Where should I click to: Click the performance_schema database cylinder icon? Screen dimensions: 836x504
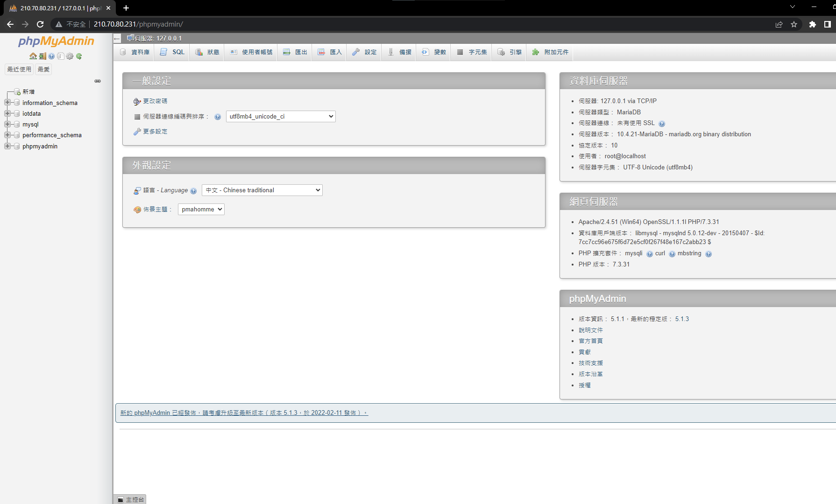click(17, 135)
